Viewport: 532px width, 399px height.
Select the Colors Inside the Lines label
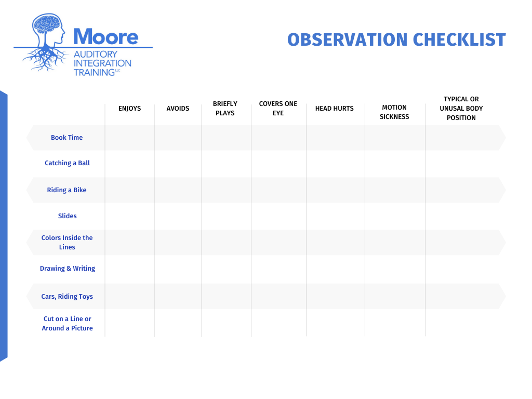point(67,242)
